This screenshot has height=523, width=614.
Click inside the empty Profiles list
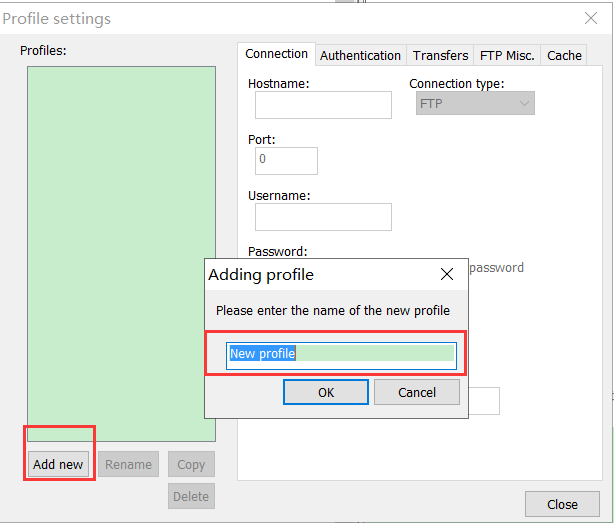click(x=121, y=200)
